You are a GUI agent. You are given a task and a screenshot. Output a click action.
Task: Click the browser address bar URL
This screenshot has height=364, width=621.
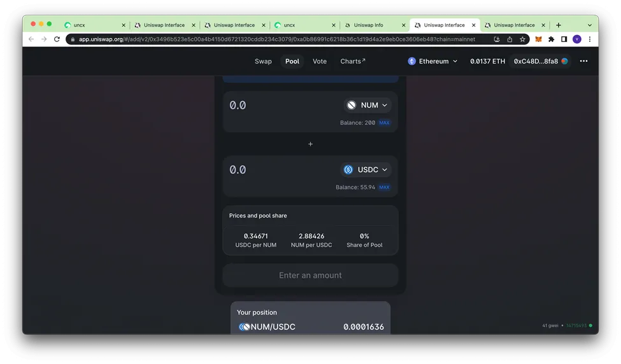tap(277, 39)
